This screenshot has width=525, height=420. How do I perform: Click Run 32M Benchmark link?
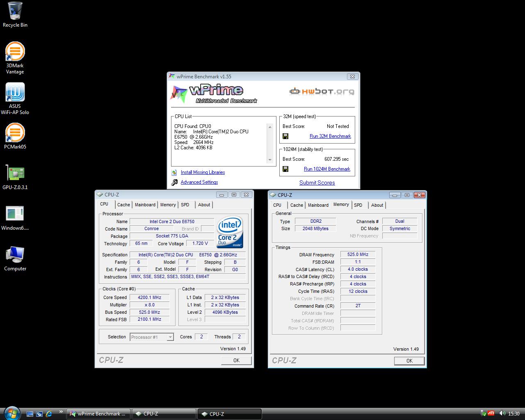[330, 136]
